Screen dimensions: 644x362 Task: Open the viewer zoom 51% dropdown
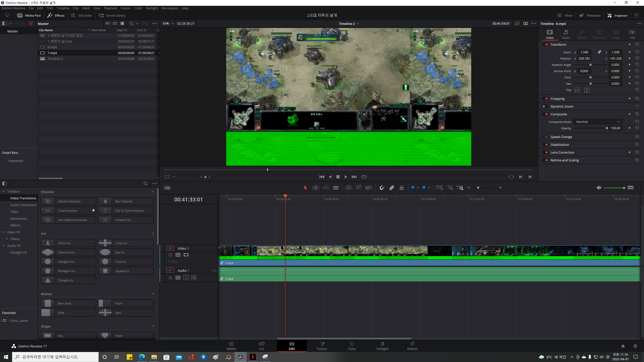click(169, 23)
